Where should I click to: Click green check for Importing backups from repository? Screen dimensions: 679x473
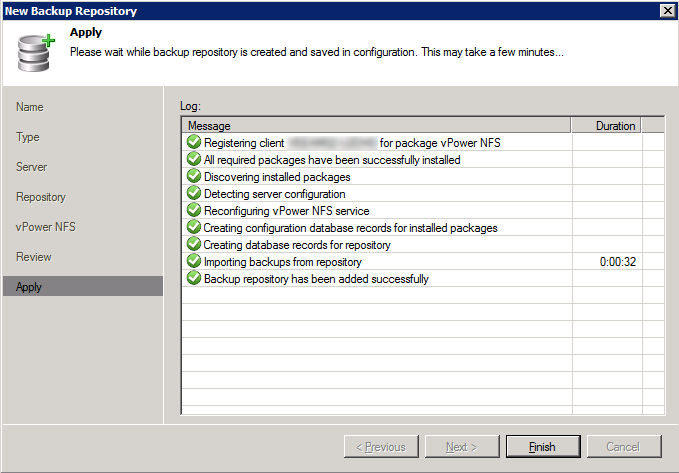click(x=194, y=262)
